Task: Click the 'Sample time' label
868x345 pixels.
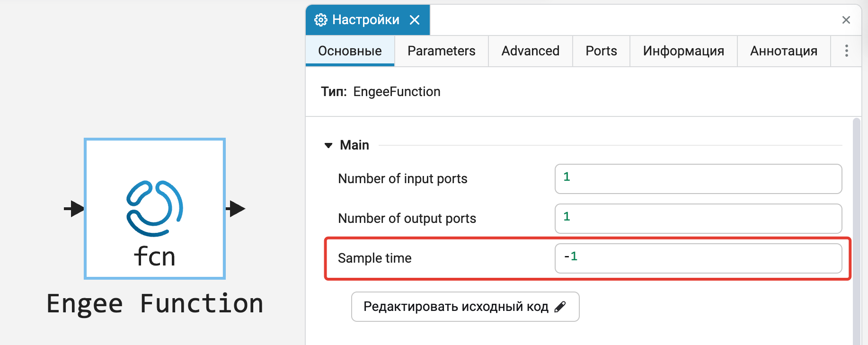Action: click(374, 258)
